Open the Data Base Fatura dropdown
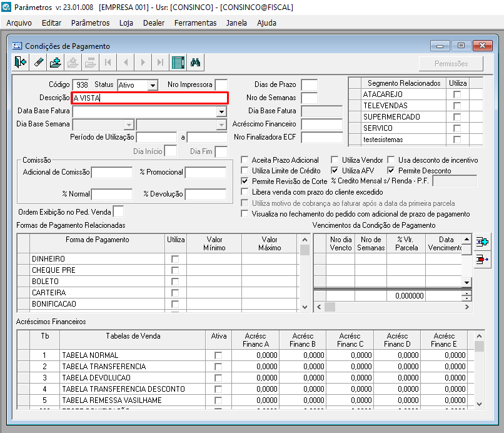The width and height of the screenshot is (504, 433). 221,111
